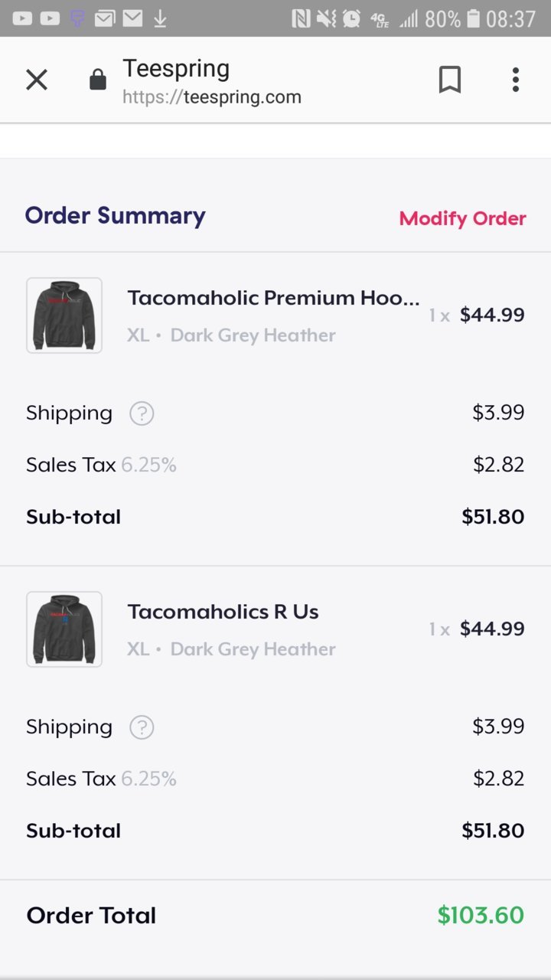Open Tacomaholic Premium Hoodie thumbnail
551x980 pixels.
click(x=64, y=315)
